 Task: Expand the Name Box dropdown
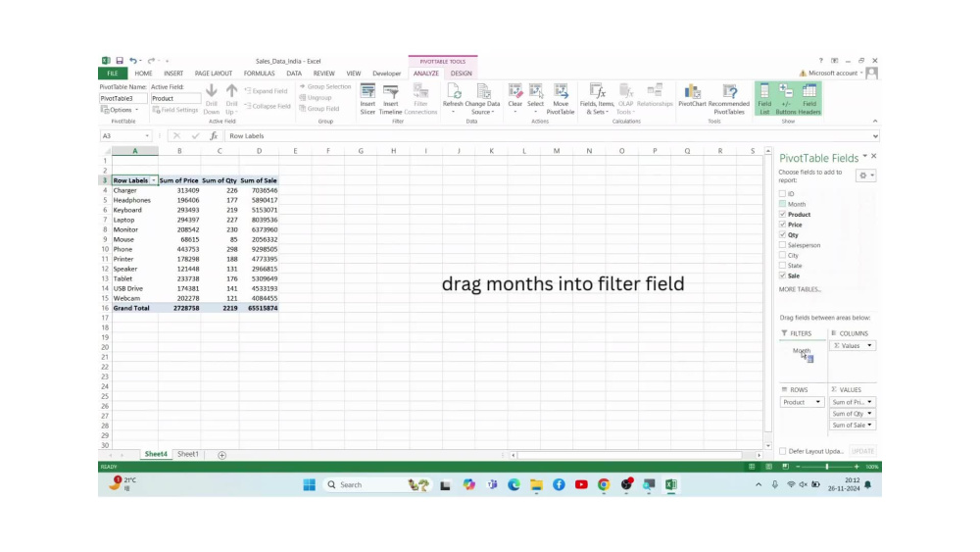point(147,135)
